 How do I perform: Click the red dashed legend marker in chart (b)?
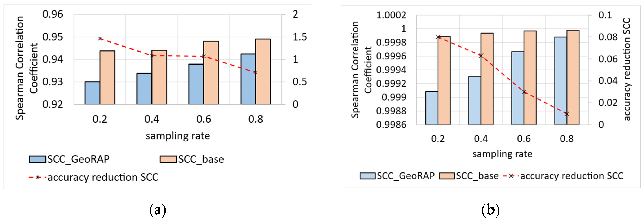pos(511,176)
